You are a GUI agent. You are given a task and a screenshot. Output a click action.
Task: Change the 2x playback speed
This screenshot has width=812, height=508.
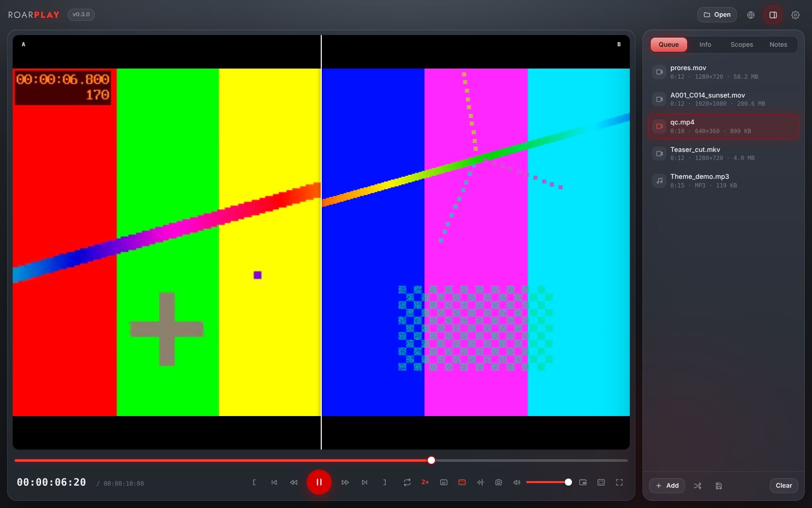[425, 482]
